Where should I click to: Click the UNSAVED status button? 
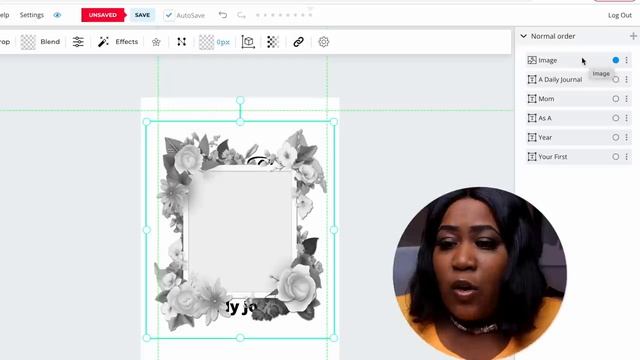coord(102,15)
